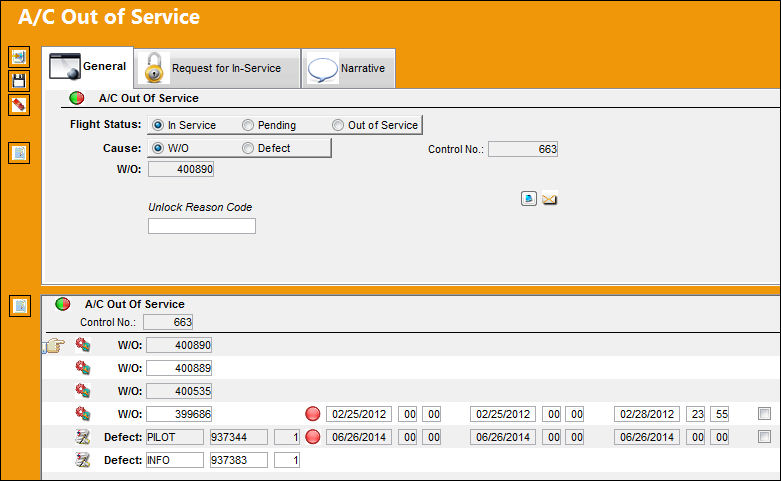
Task: Click the W/O 400890 field in the General tab
Action: (x=181, y=169)
